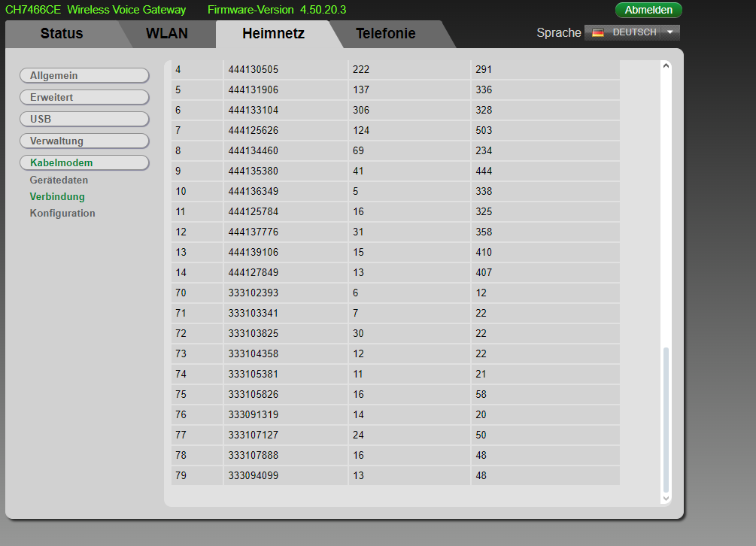The height and width of the screenshot is (546, 756).
Task: Open the USB sidebar section
Action: (x=84, y=119)
